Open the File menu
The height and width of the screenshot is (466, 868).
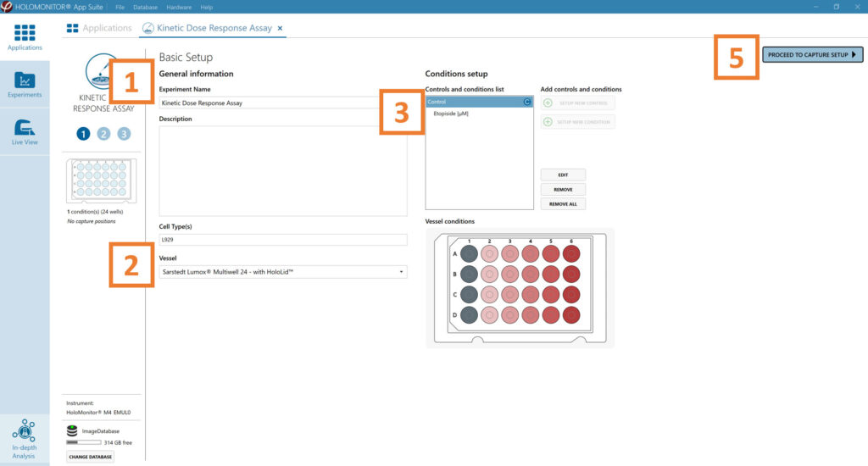pos(120,7)
